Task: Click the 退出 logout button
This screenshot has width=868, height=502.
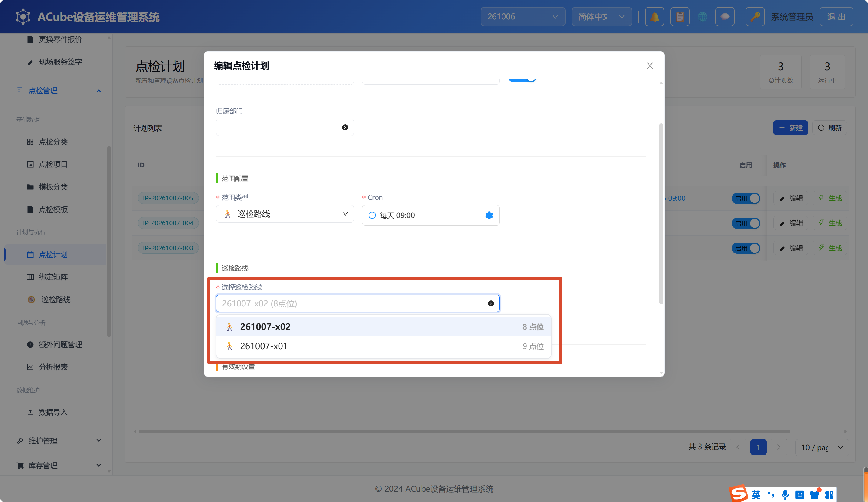Action: [836, 17]
